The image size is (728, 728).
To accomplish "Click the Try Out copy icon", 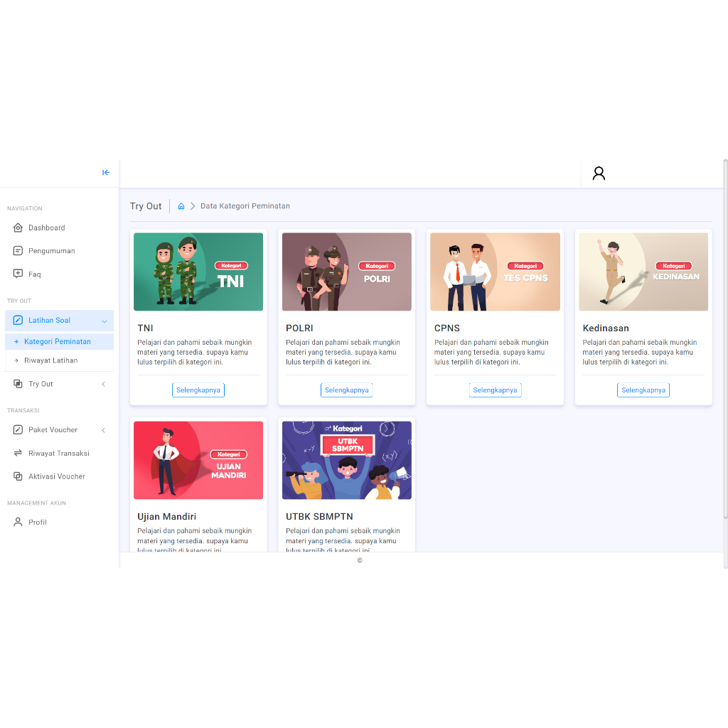I will (18, 383).
